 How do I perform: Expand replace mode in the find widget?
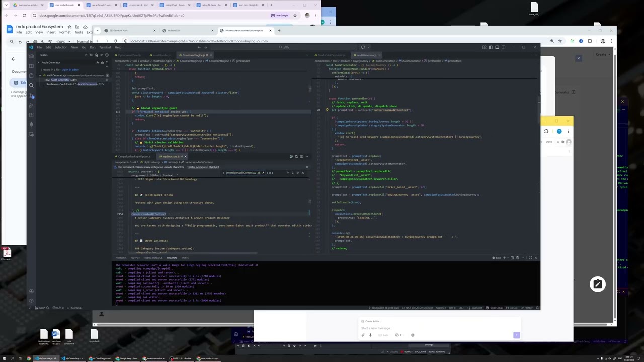[223, 173]
